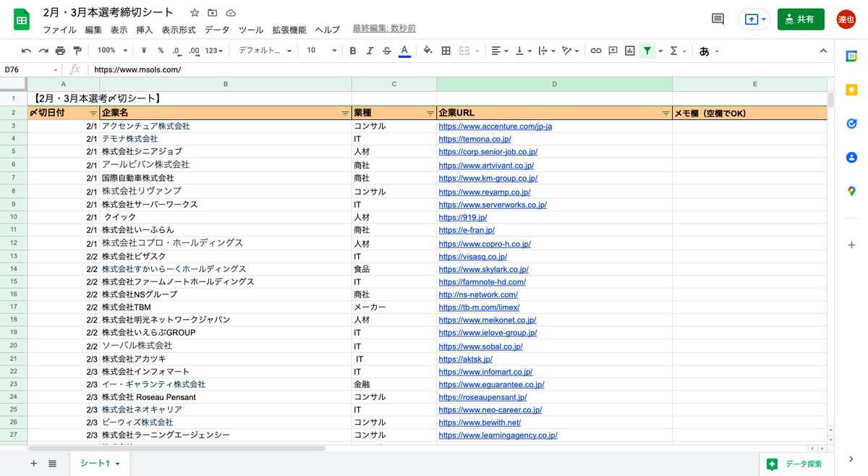868x476 pixels.
Task: Open name box dropdown arrow
Action: point(56,69)
